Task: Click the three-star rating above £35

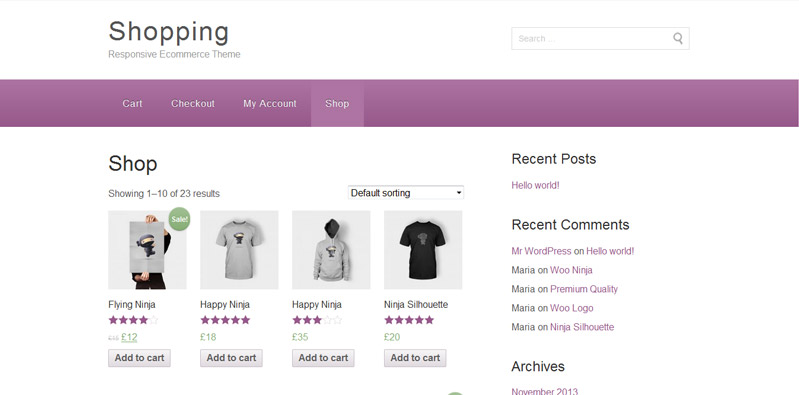Action: [x=317, y=320]
